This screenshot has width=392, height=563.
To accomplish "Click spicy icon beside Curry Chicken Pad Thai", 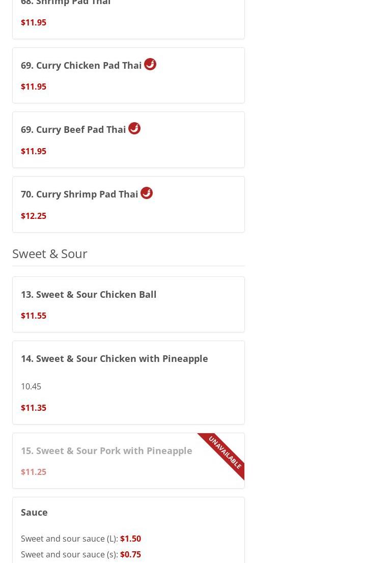I will (150, 64).
